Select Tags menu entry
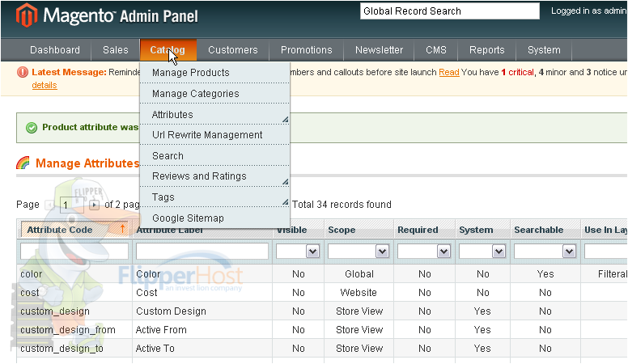 (214, 197)
